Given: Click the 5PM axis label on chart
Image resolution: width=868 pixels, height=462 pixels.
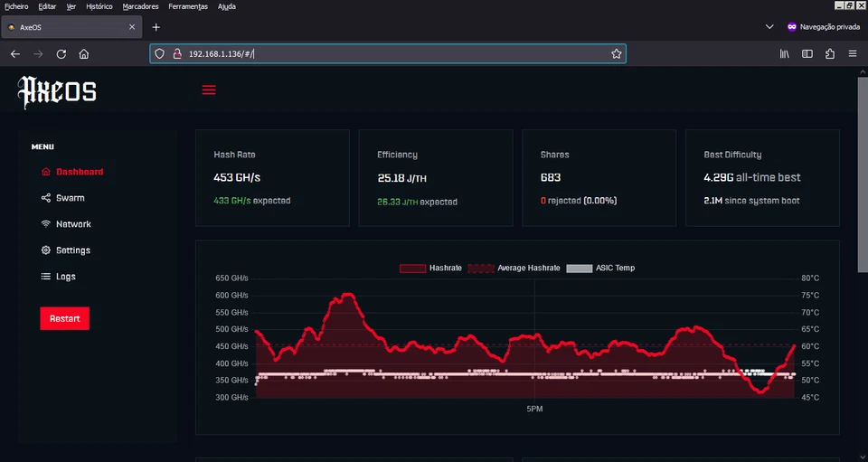Looking at the screenshot, I should (534, 409).
